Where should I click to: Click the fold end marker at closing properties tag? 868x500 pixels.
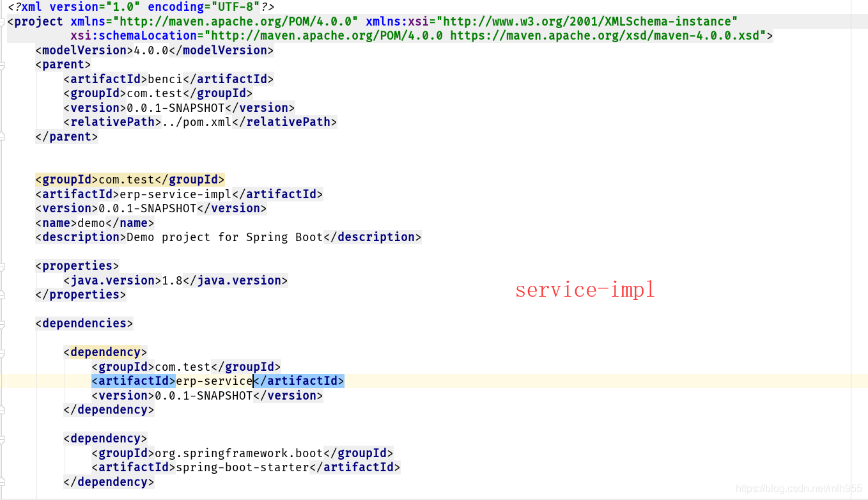click(3, 295)
